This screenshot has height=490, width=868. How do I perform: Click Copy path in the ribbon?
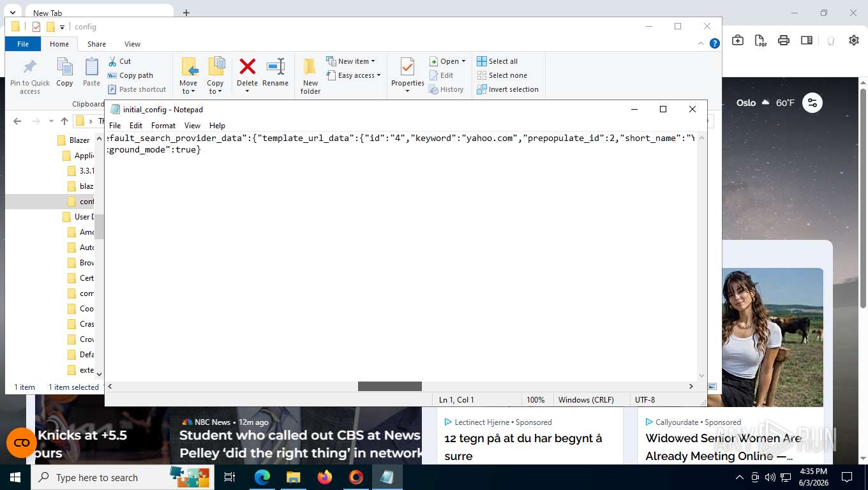click(x=130, y=75)
